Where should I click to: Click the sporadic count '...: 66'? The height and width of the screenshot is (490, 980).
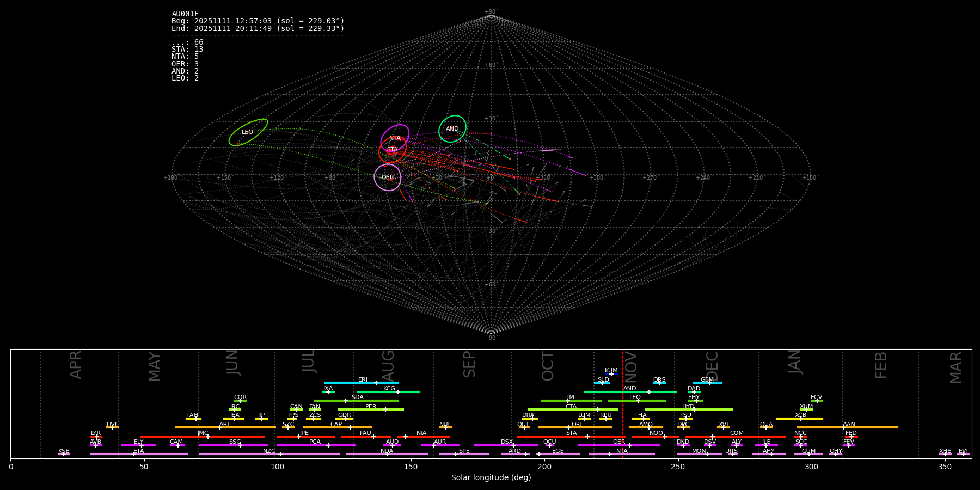(x=187, y=42)
